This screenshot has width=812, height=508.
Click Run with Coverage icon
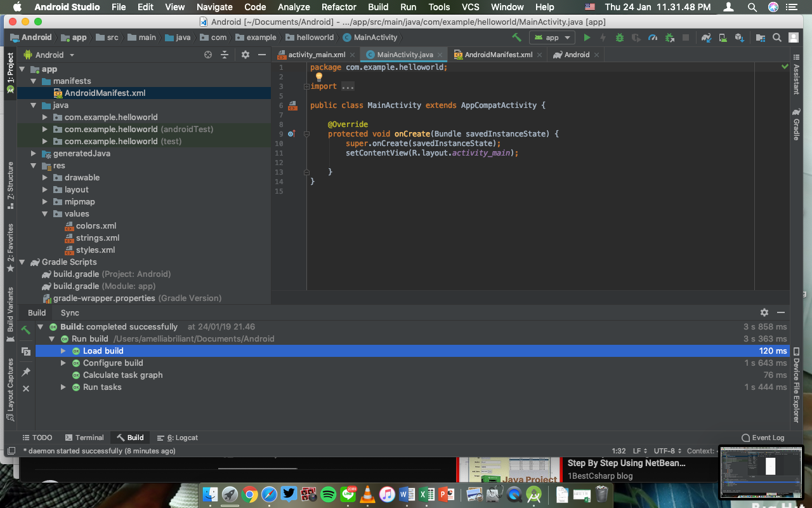pyautogui.click(x=636, y=37)
